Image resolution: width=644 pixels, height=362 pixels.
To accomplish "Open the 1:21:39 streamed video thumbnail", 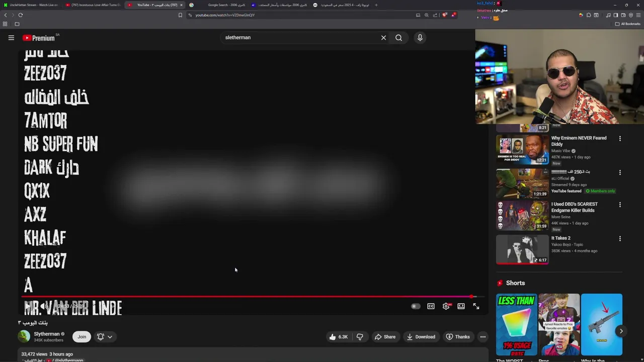I will tap(522, 183).
